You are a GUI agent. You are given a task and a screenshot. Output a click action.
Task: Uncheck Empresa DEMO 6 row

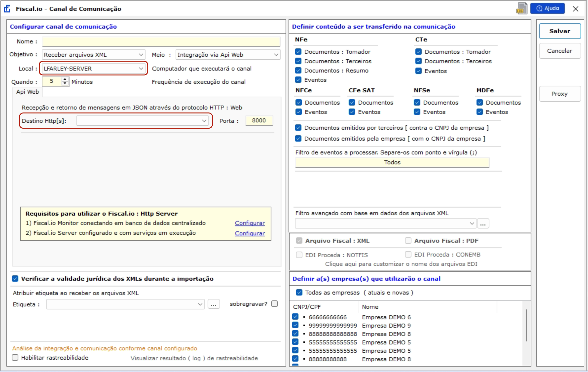(295, 316)
